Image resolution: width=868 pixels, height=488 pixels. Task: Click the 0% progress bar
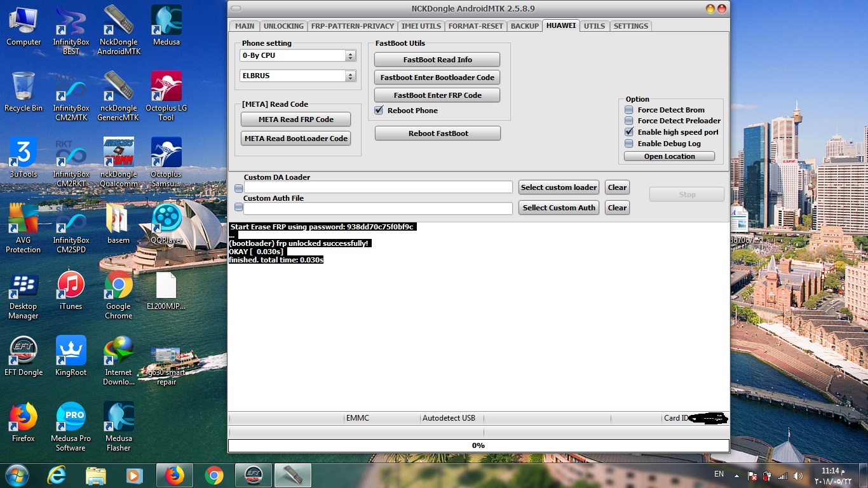[478, 445]
